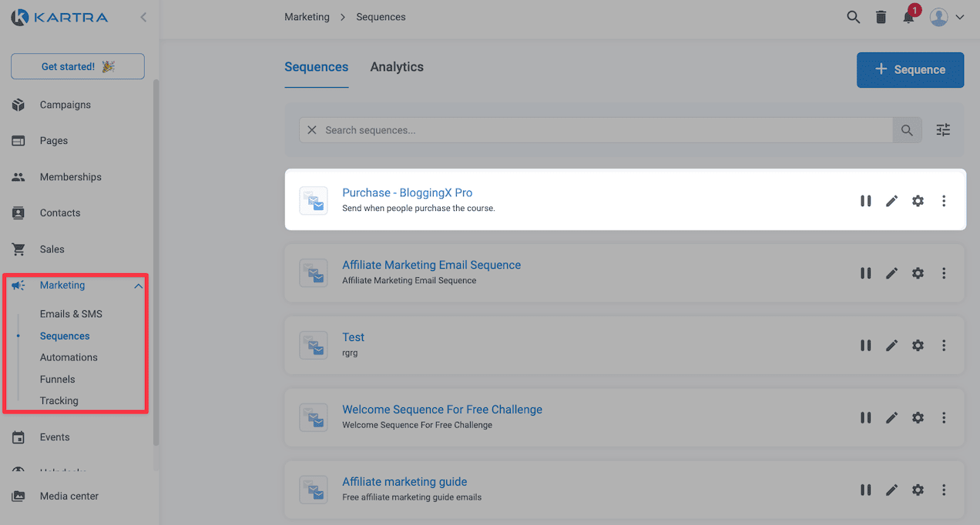Switch to the Sequences tab
The height and width of the screenshot is (525, 980).
317,67
